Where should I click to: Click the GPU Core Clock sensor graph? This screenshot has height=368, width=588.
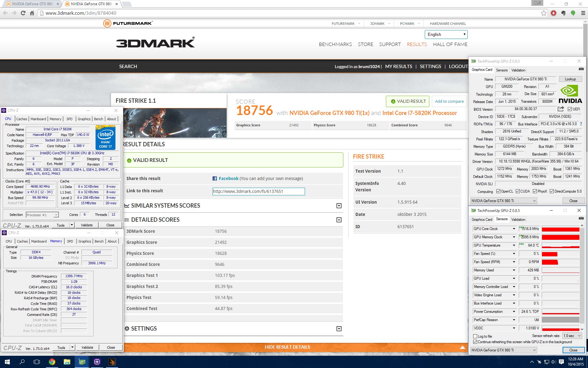point(560,229)
